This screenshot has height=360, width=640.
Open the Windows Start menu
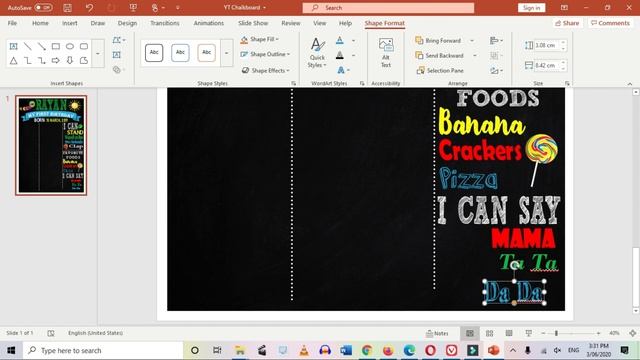[x=11, y=351]
